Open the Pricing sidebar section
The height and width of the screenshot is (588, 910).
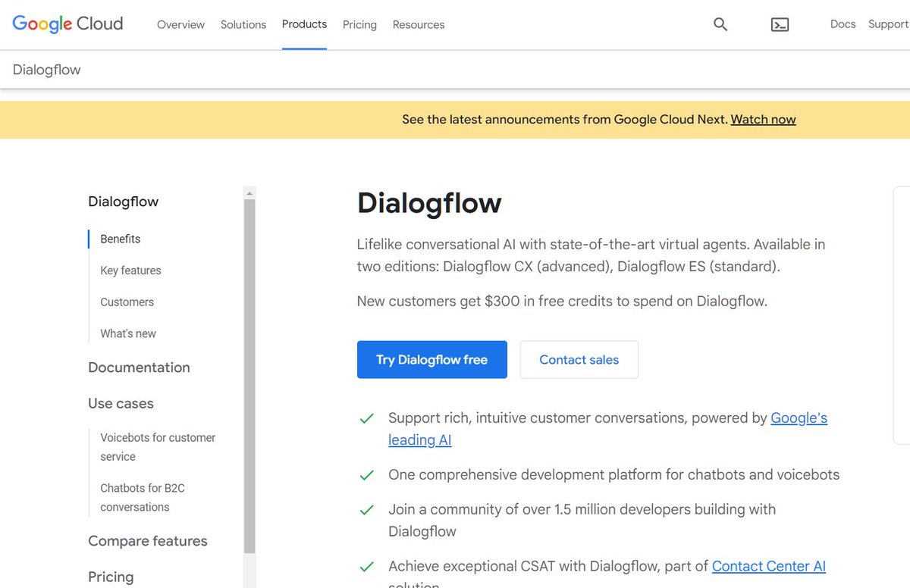coord(111,577)
